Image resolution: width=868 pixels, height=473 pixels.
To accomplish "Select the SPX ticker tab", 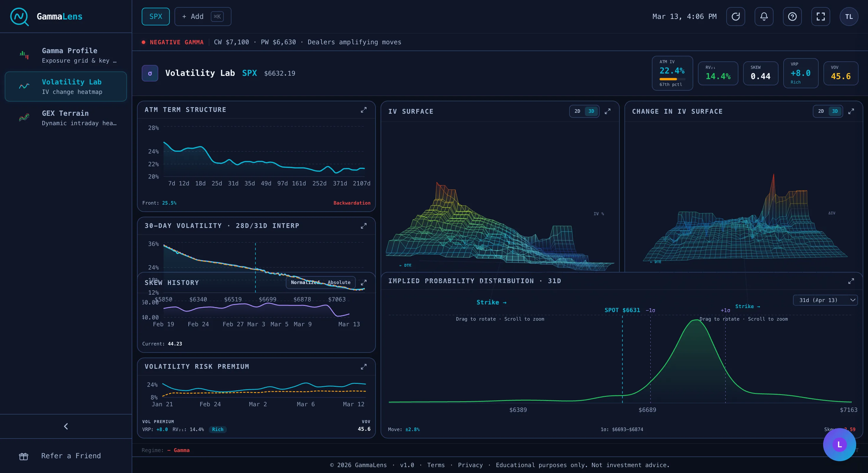I will 156,16.
